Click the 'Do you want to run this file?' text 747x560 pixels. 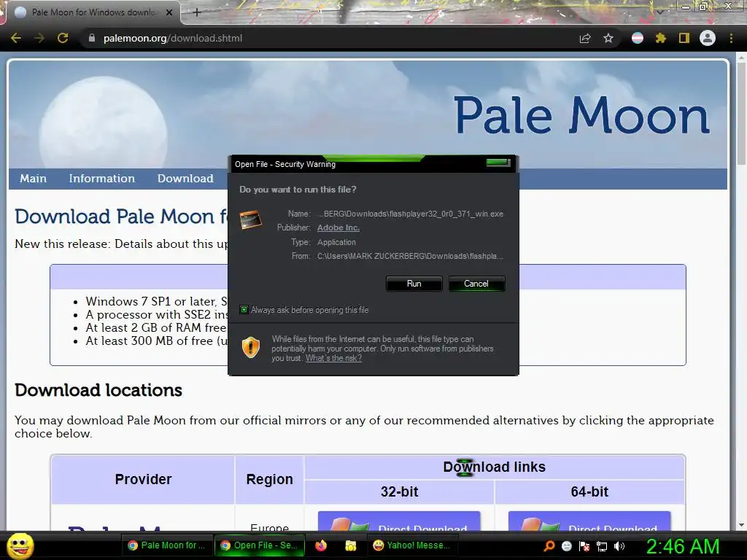click(298, 190)
